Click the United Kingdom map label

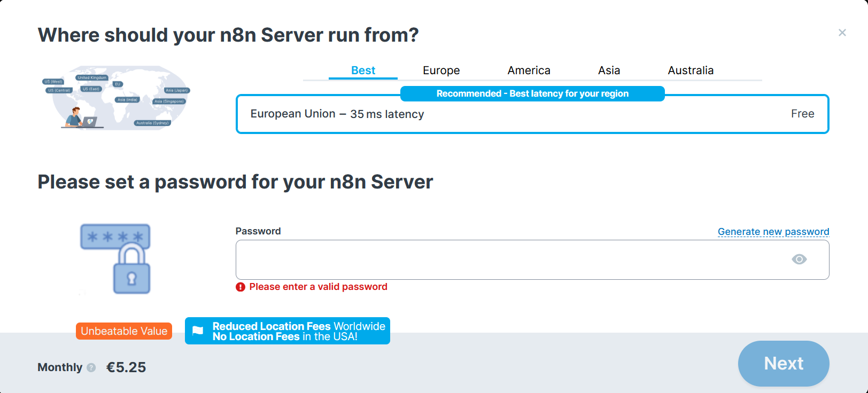pos(92,77)
